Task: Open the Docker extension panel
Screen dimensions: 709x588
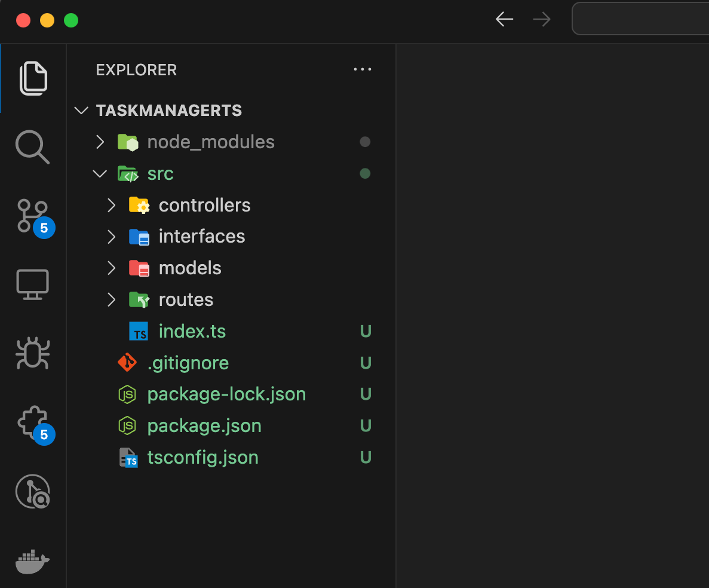Action: pyautogui.click(x=33, y=562)
